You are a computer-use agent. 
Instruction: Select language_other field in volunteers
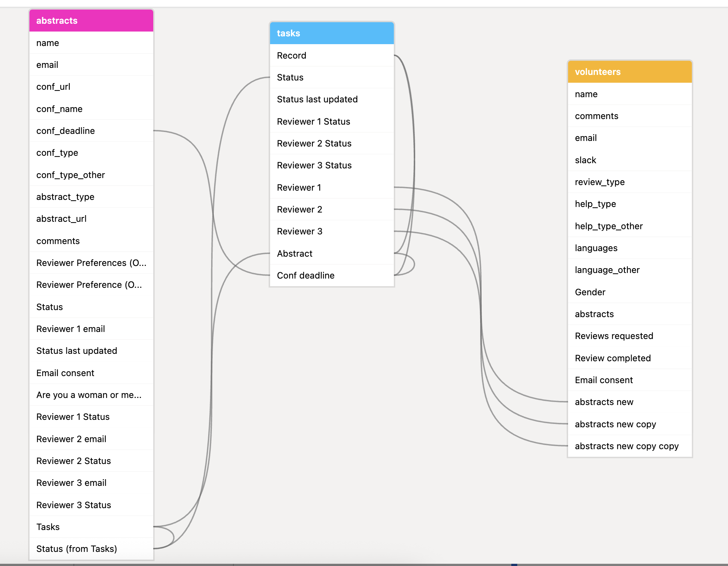point(630,270)
